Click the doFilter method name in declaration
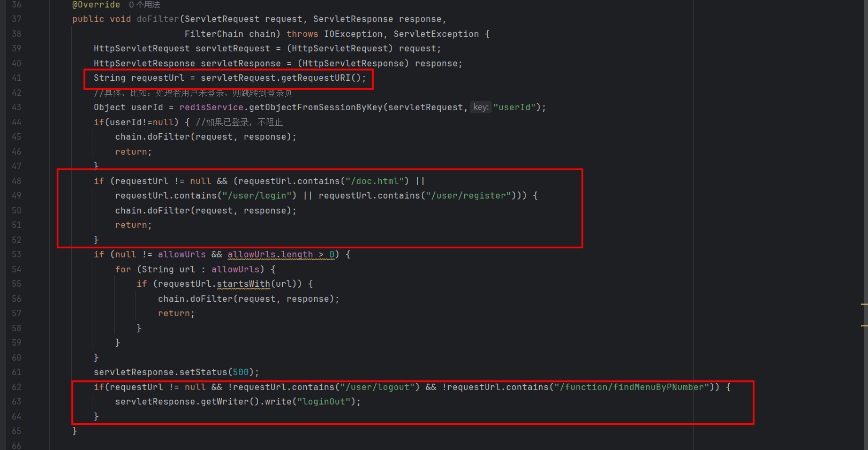 point(157,19)
